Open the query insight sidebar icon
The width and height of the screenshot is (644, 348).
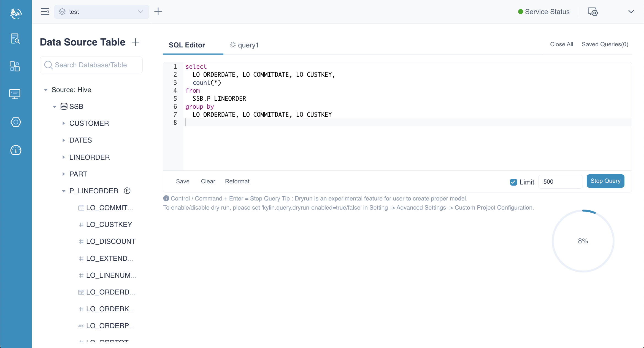[x=15, y=39]
